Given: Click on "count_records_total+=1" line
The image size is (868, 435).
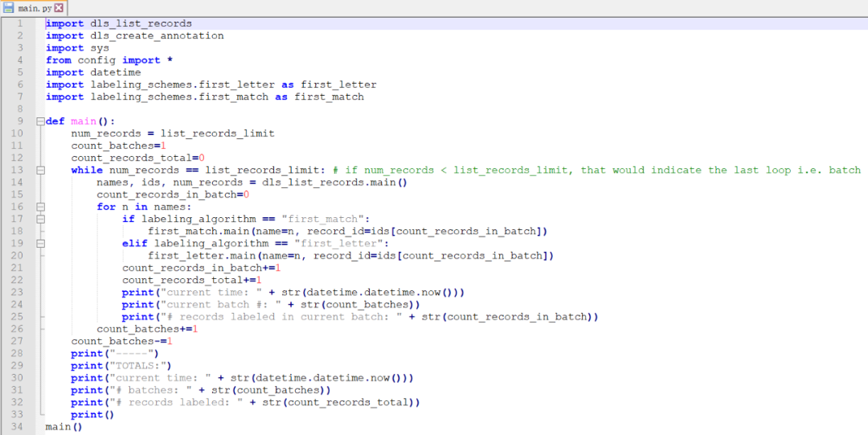Looking at the screenshot, I should 192,280.
